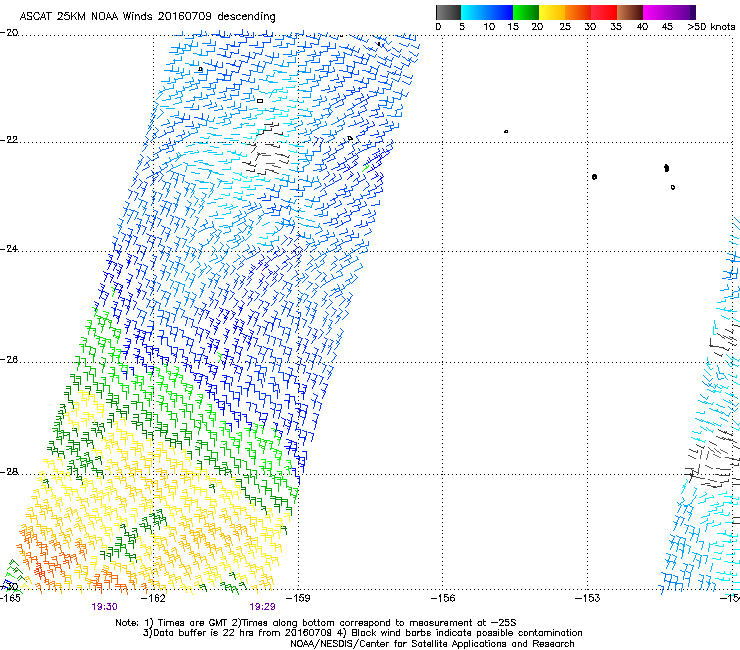Click the legend label '10' knots
Screen dimensions: 740x650
click(x=489, y=27)
